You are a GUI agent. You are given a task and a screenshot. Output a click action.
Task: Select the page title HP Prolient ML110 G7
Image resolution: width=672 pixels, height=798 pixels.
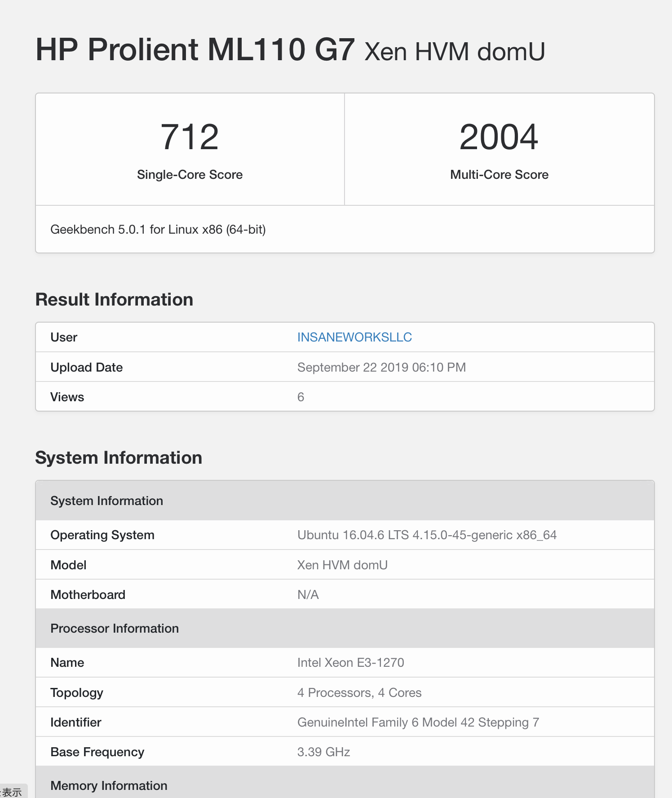pos(195,49)
